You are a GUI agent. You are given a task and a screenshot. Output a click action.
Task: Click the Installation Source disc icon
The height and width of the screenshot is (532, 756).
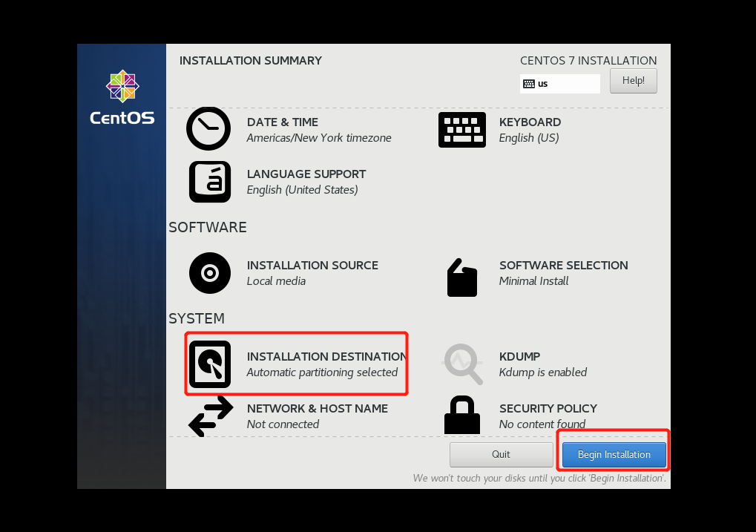tap(210, 273)
